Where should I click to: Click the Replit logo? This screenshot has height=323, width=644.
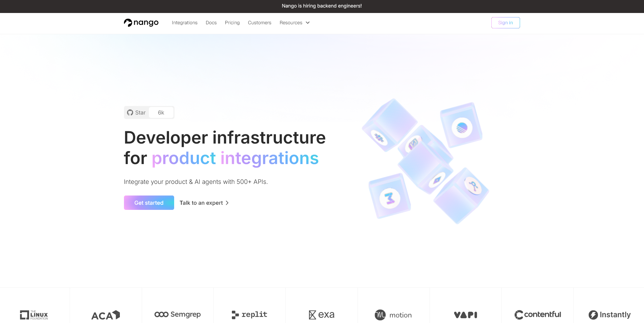(250, 314)
